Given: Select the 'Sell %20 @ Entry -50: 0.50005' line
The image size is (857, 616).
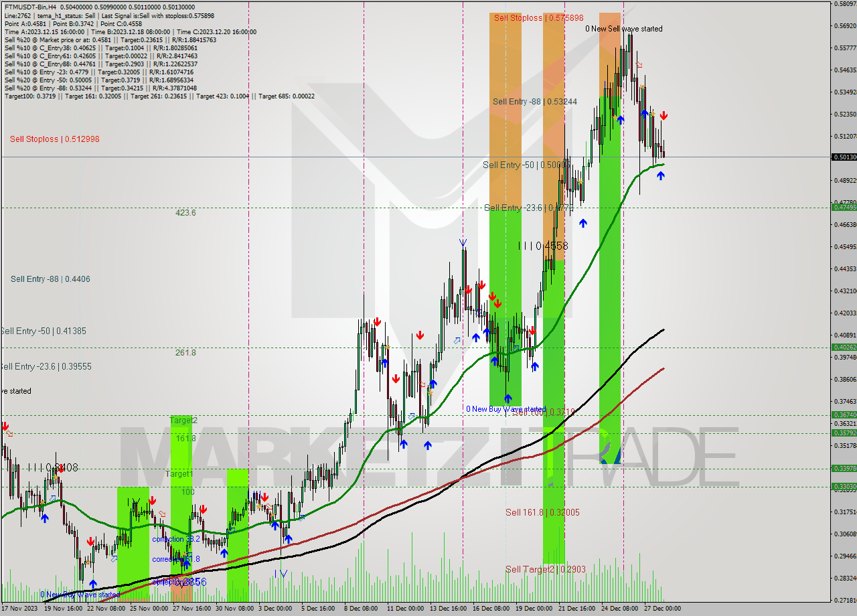Looking at the screenshot, I should pyautogui.click(x=99, y=80).
